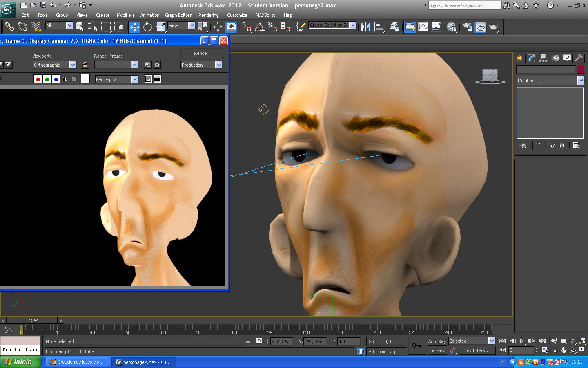Click the dark red object color swatch
588x368 pixels.
(581, 70)
